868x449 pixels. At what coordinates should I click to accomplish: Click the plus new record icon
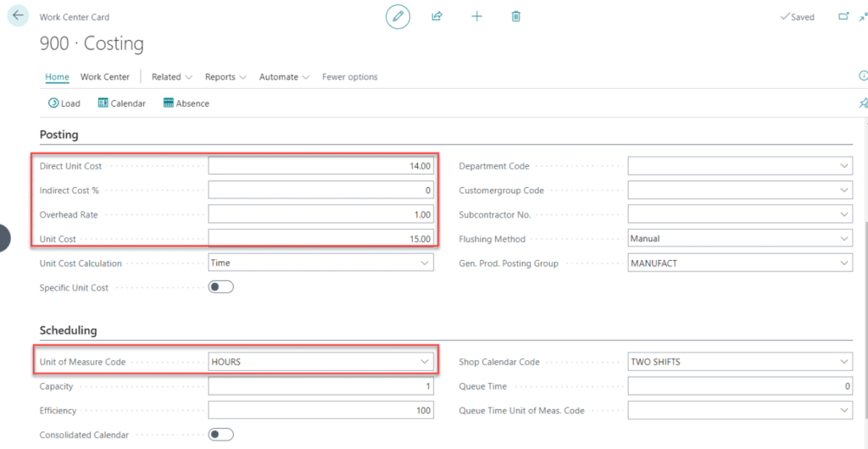click(476, 16)
